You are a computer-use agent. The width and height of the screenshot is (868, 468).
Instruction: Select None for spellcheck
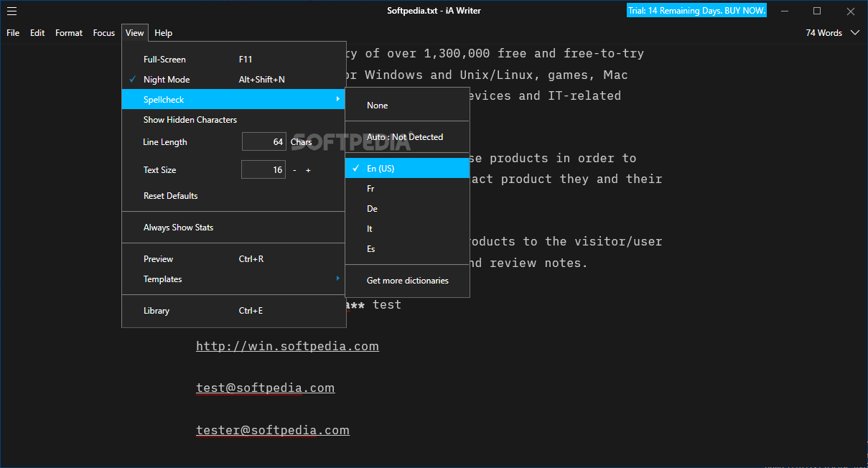[407, 106]
